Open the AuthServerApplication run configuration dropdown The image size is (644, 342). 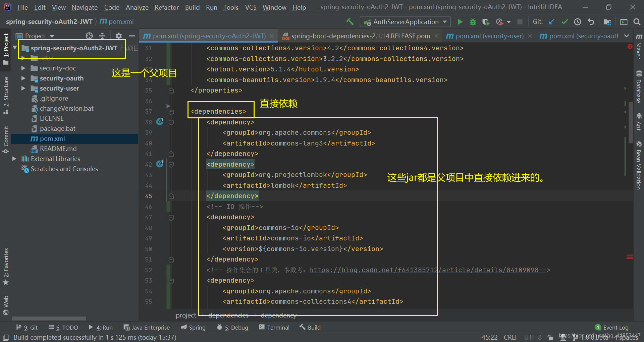405,22
